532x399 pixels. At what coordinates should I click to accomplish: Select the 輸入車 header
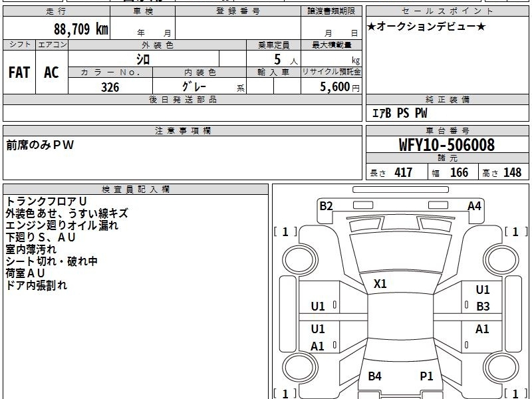click(273, 72)
